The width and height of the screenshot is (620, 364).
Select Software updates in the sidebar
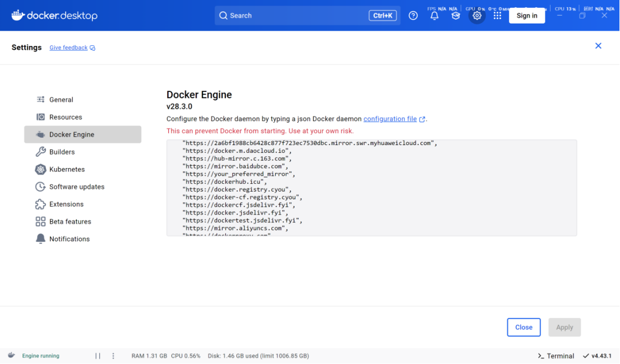(x=76, y=186)
